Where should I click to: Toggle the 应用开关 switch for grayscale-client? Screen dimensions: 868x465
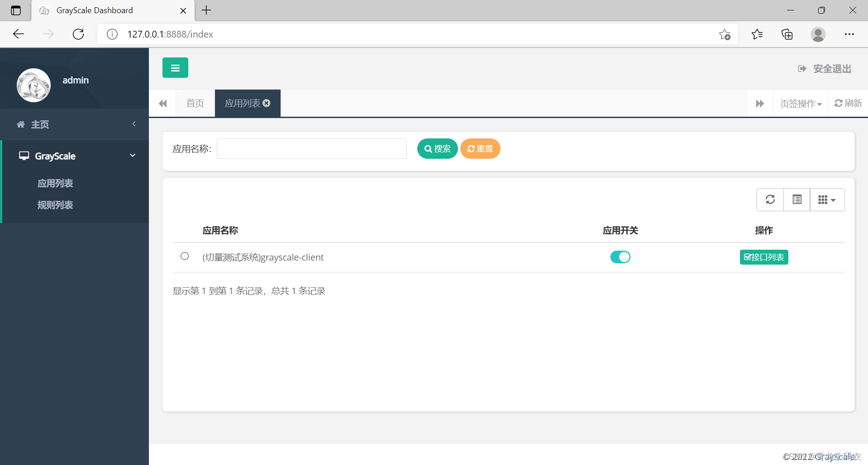(620, 257)
